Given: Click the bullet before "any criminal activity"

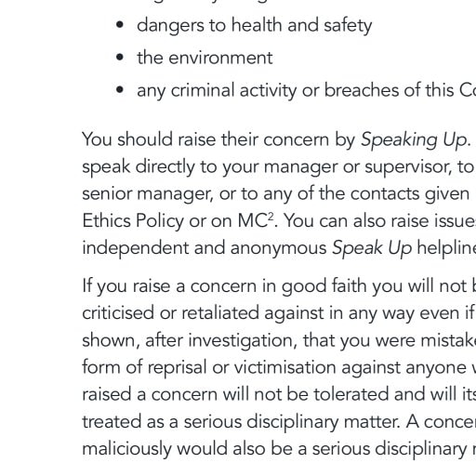Looking at the screenshot, I should click(x=120, y=90).
